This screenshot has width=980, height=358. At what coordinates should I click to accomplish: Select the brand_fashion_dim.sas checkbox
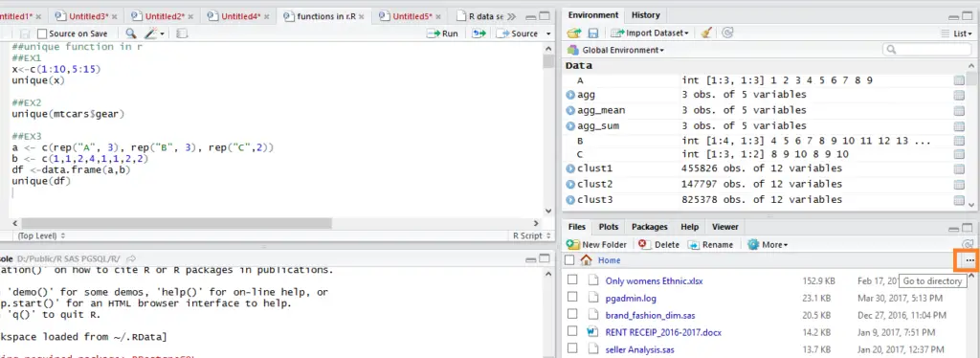[x=572, y=316]
